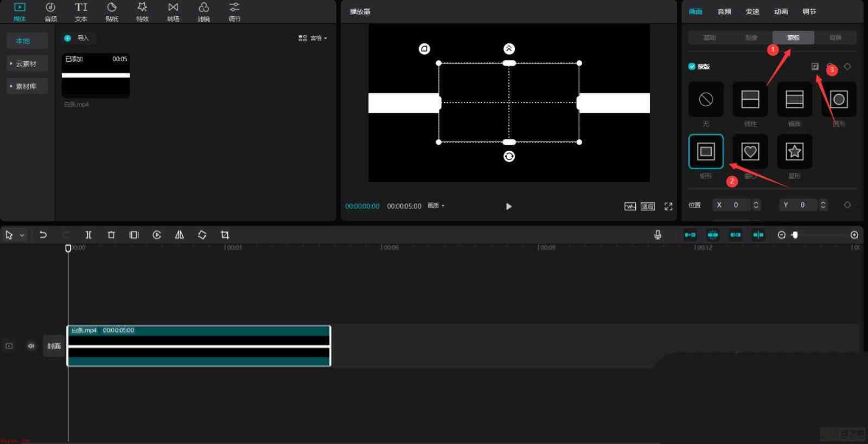The height and width of the screenshot is (444, 868).
Task: Select the 蒙版 mask sub-tab
Action: tap(794, 37)
